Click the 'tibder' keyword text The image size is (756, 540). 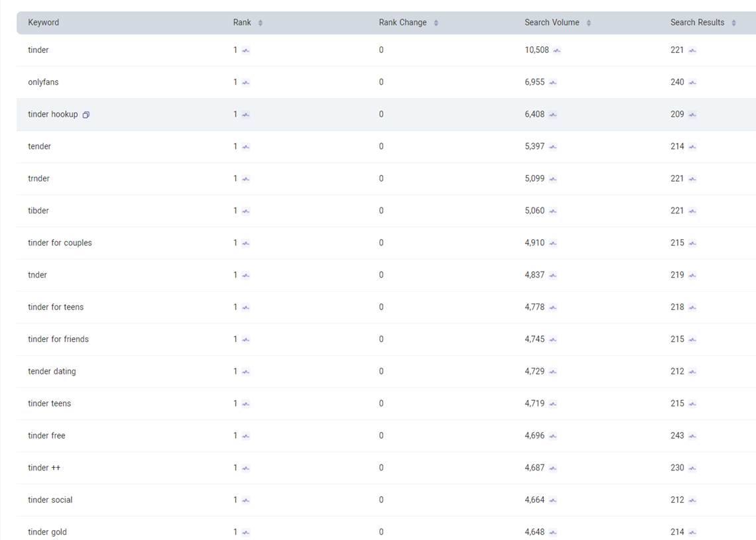[38, 211]
